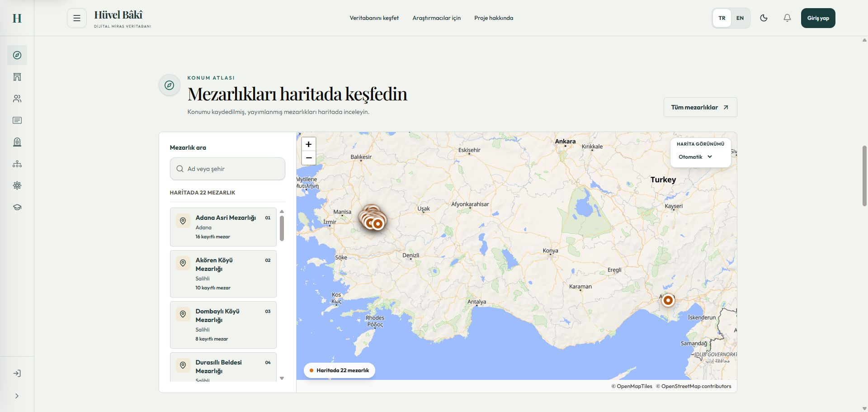Select Durasıllı Beldesi Mezarlığı list card
Image resolution: width=868 pixels, height=412 pixels.
(x=223, y=367)
